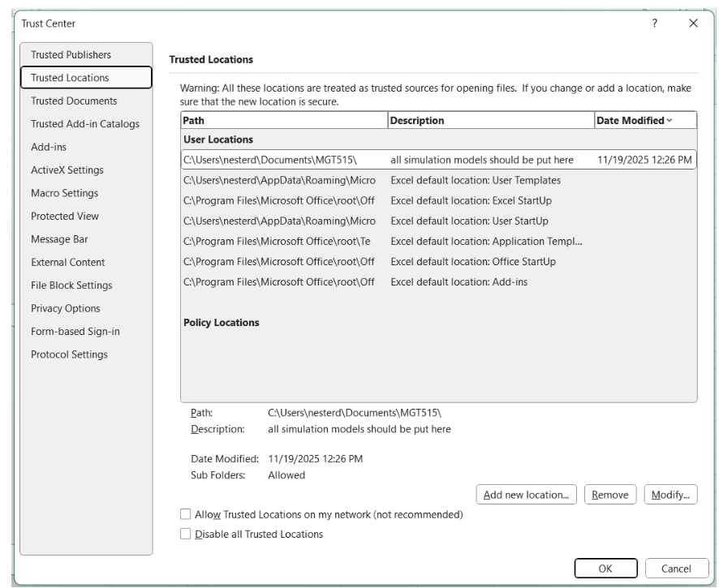Screen dimensions: 719x588
Task: Sort by Date Modified column arrow
Action: (x=669, y=121)
